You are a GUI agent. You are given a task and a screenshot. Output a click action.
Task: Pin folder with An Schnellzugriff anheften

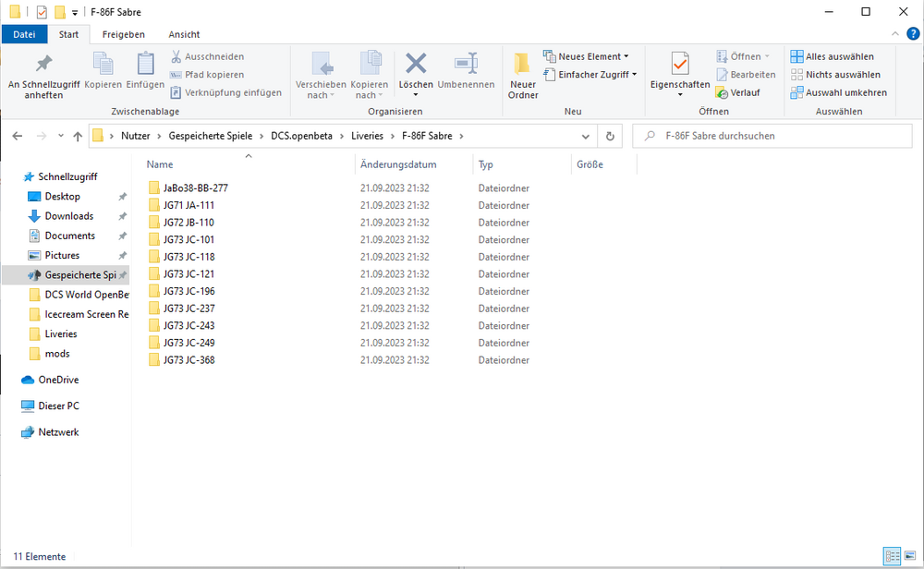click(43, 77)
